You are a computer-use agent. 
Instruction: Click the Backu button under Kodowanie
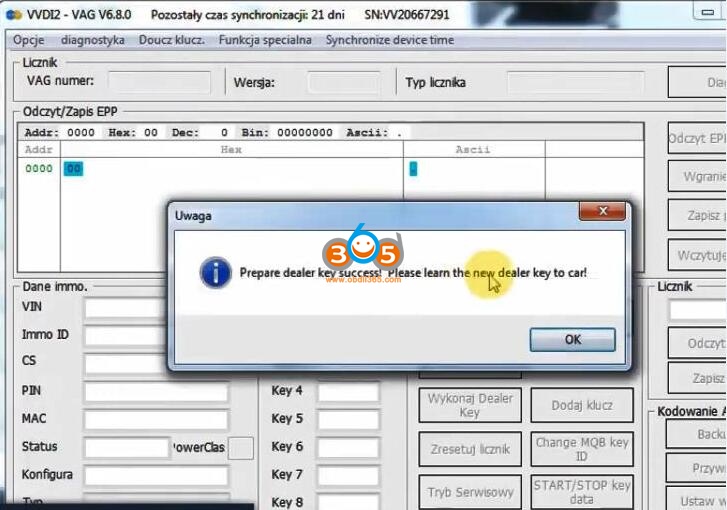[x=696, y=434]
